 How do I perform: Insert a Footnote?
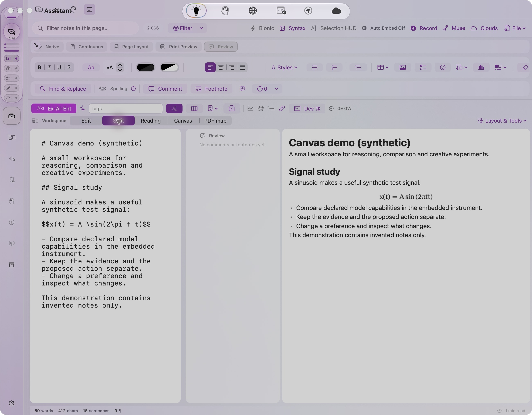(211, 89)
